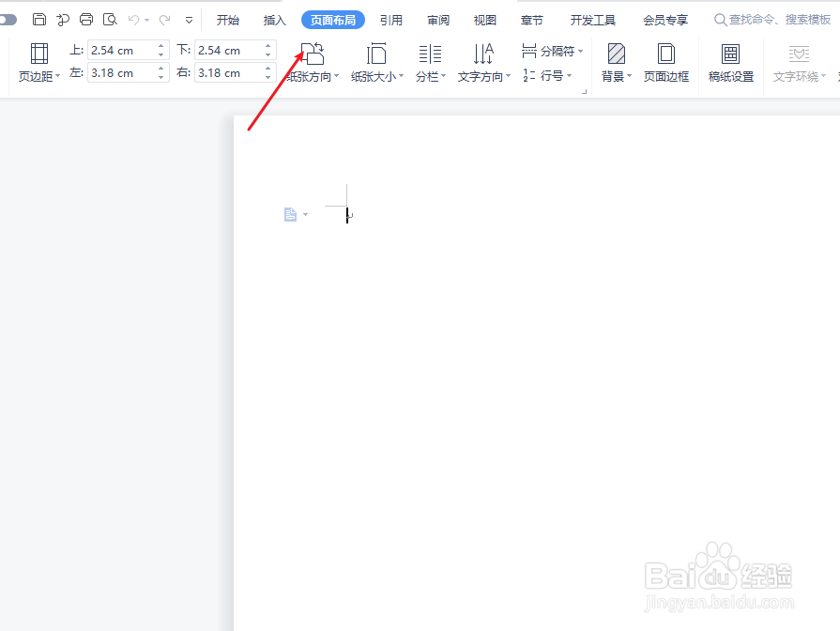Click the Undo arrow icon
Screen dimensions: 840x631
tap(133, 20)
